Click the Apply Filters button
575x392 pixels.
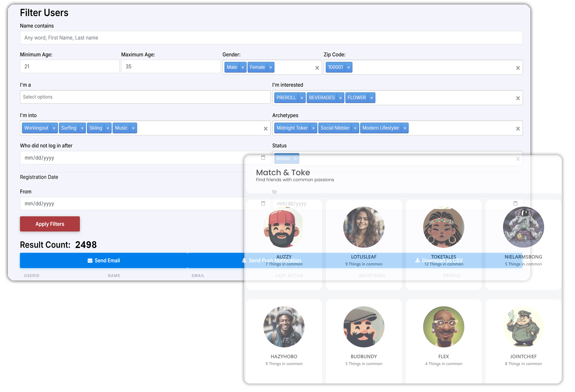coord(50,224)
